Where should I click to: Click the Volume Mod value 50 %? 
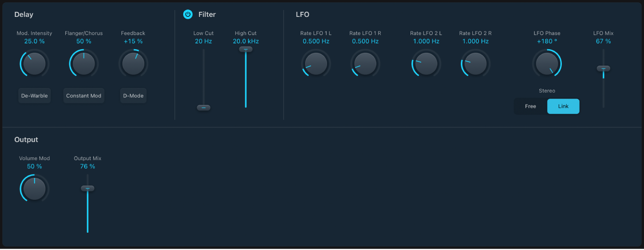[34, 167]
